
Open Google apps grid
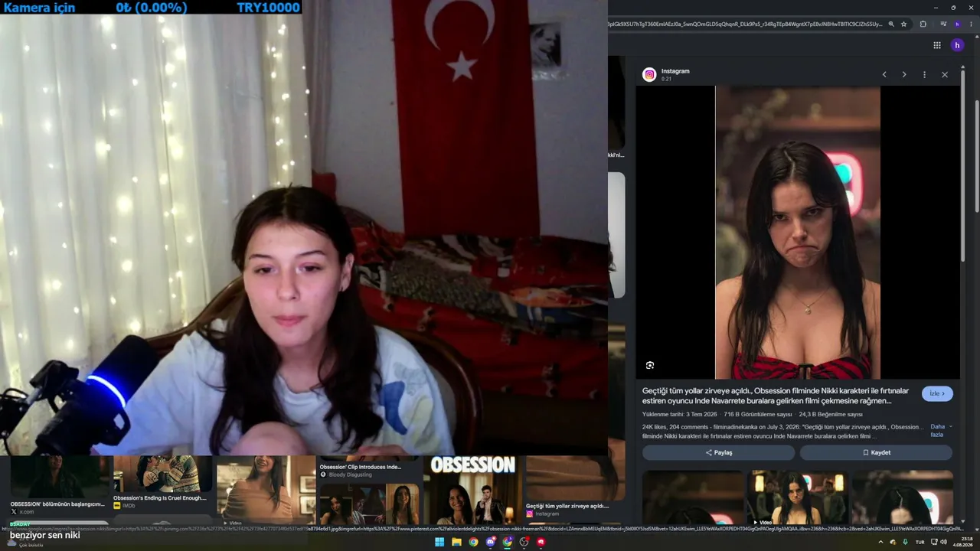tap(937, 45)
